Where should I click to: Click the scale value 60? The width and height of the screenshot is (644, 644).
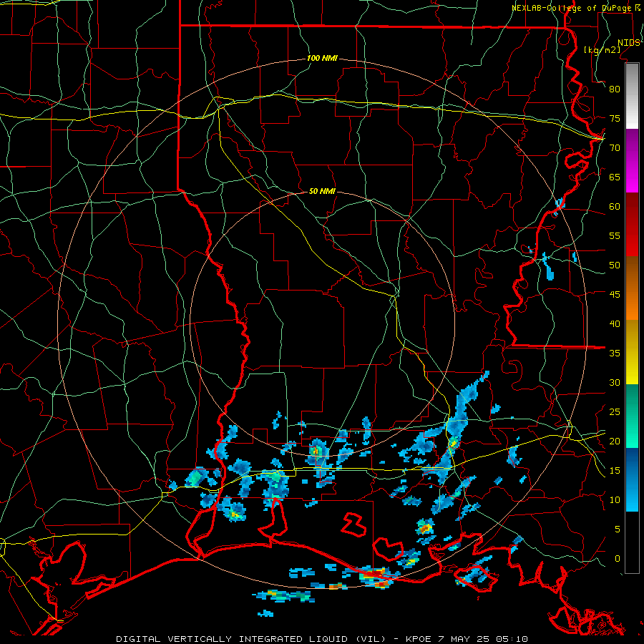(x=615, y=207)
